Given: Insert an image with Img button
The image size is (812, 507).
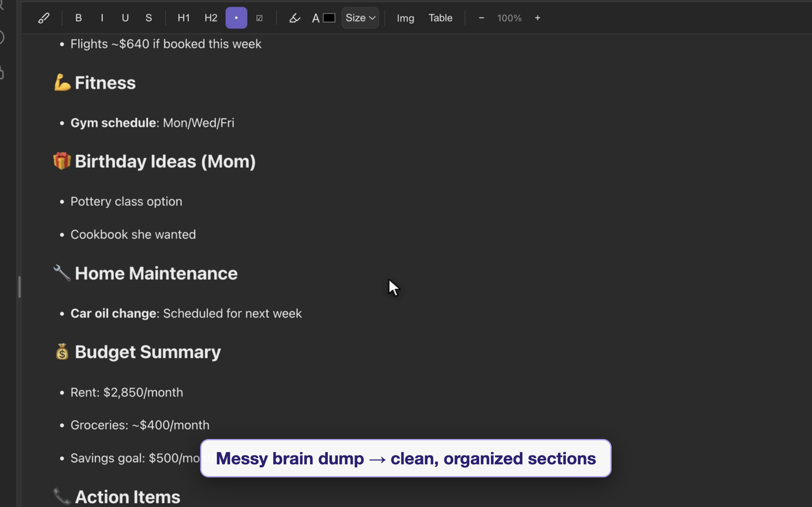Looking at the screenshot, I should pyautogui.click(x=405, y=18).
